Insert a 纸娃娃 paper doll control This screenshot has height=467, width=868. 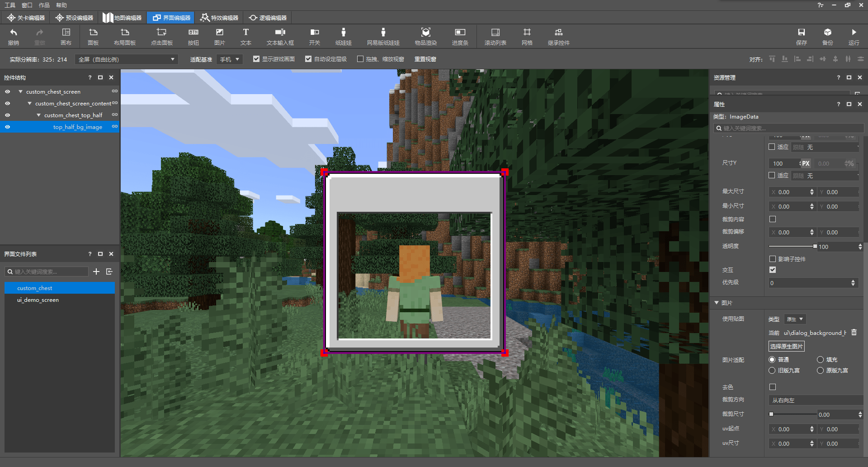[x=344, y=37]
